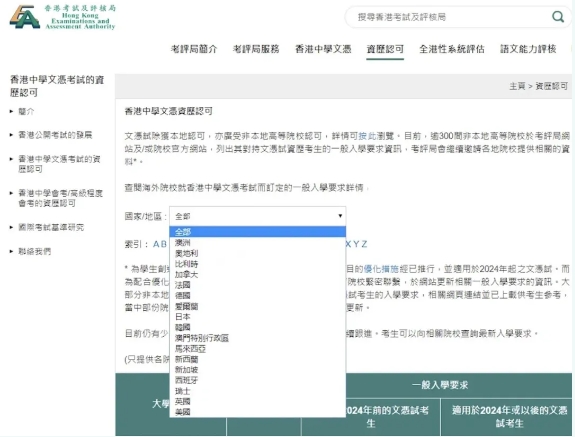Image resolution: width=575 pixels, height=437 pixels.
Task: Click the HKEAA logo
Action: click(x=62, y=17)
